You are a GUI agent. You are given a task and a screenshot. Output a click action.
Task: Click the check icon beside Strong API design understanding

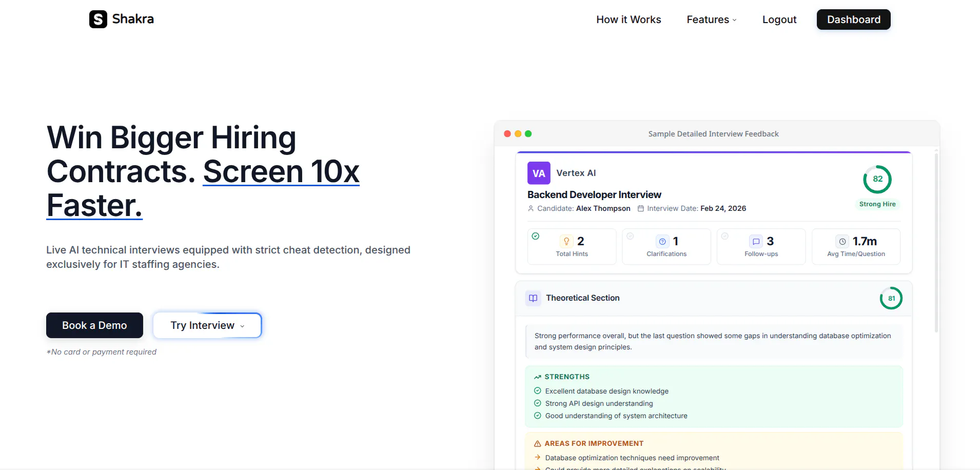538,403
